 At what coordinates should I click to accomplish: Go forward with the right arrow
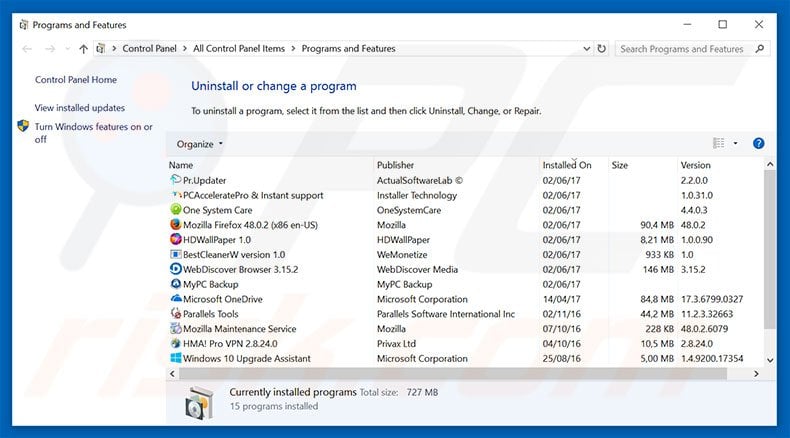point(50,49)
